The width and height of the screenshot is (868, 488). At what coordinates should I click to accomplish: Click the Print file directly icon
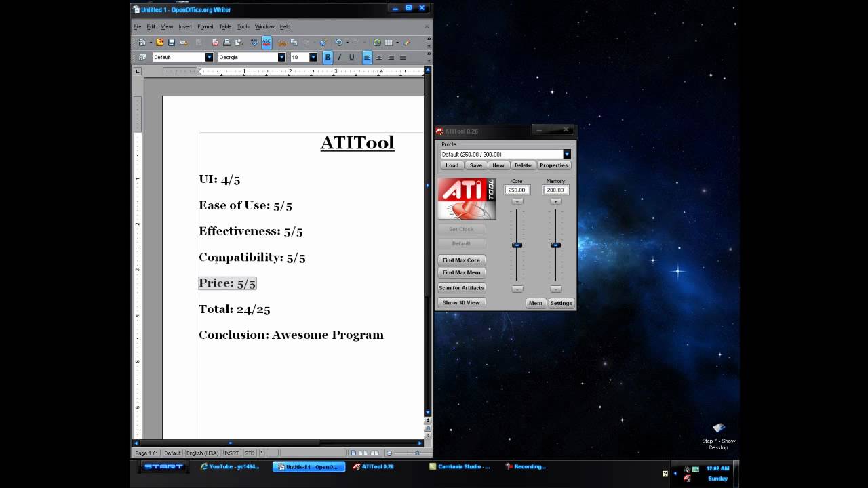click(x=226, y=42)
